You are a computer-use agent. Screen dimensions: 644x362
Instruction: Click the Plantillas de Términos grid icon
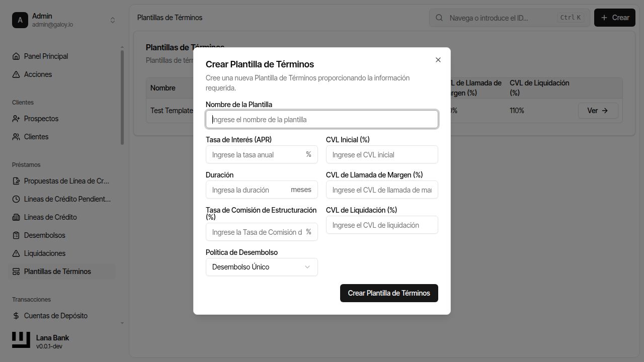[17, 271]
